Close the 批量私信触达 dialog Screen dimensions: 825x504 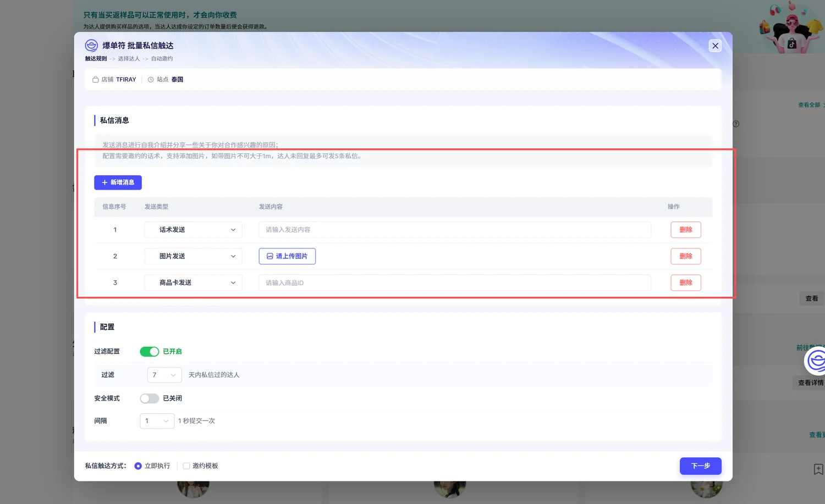715,46
